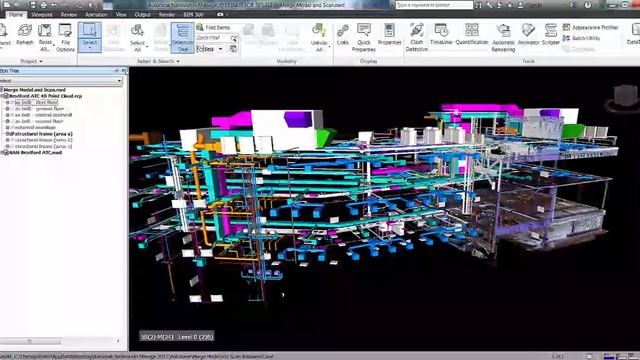Switch to the Review ribbon tab
This screenshot has height=360, width=640.
point(69,14)
